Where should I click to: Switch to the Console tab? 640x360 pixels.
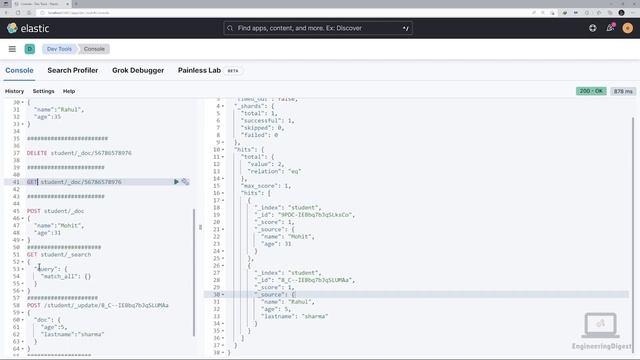click(19, 70)
